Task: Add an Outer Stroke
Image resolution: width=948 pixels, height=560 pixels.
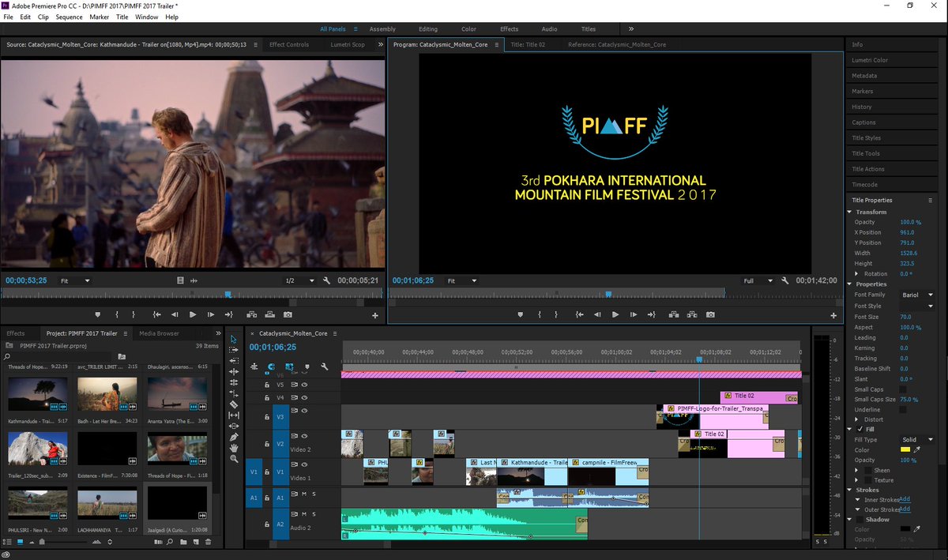Action: click(905, 509)
